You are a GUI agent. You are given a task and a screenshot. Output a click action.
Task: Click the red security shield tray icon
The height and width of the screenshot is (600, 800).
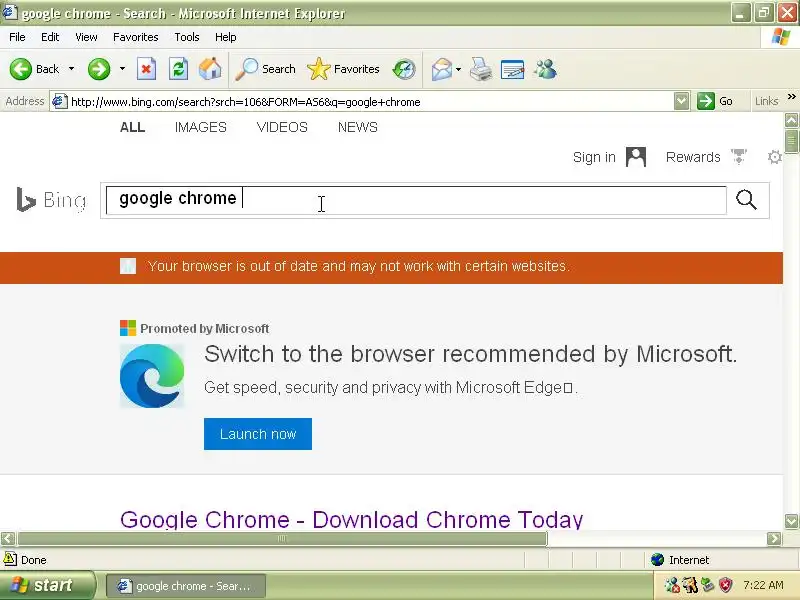click(726, 585)
